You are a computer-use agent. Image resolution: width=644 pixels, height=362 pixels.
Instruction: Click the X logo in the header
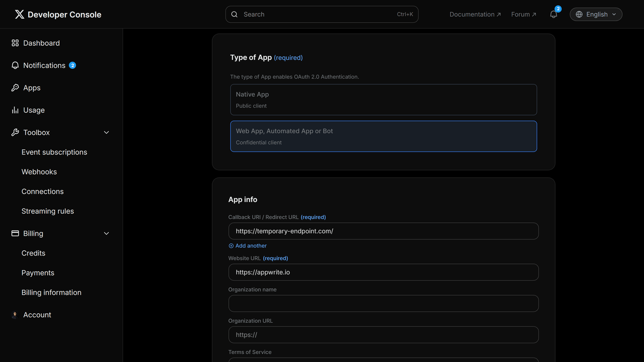pyautogui.click(x=20, y=15)
